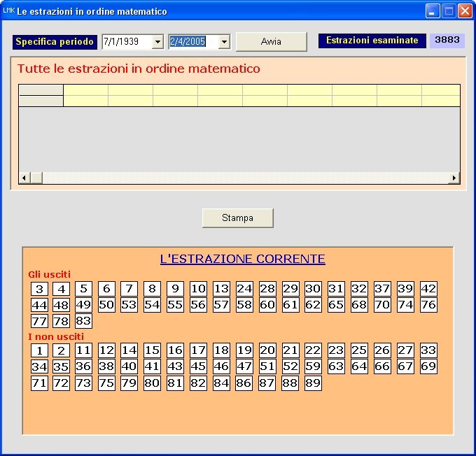Select drawn number 68

[359, 305]
